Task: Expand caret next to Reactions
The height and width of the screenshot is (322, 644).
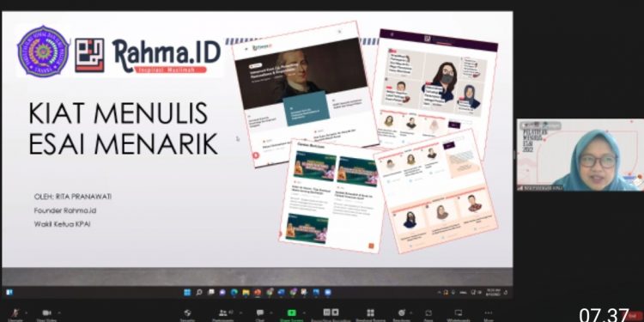Action: point(411,313)
